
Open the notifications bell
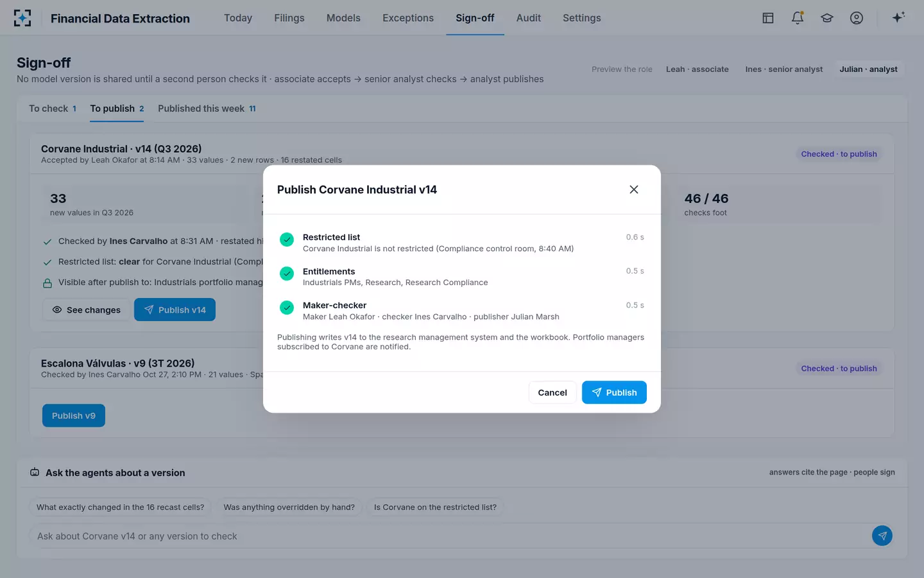798,18
